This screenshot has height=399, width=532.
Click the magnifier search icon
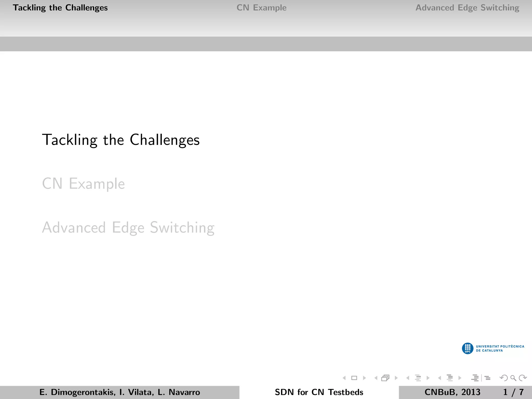pyautogui.click(x=513, y=378)
